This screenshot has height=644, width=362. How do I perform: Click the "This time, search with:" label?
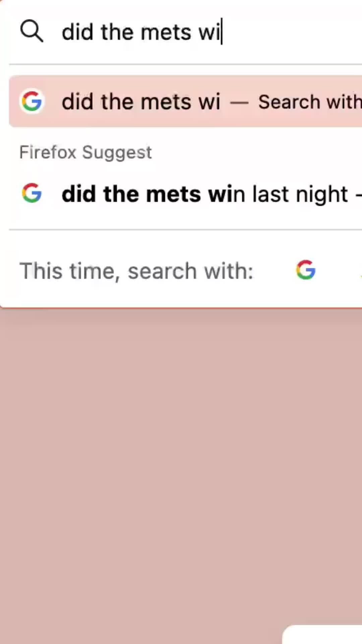click(136, 271)
